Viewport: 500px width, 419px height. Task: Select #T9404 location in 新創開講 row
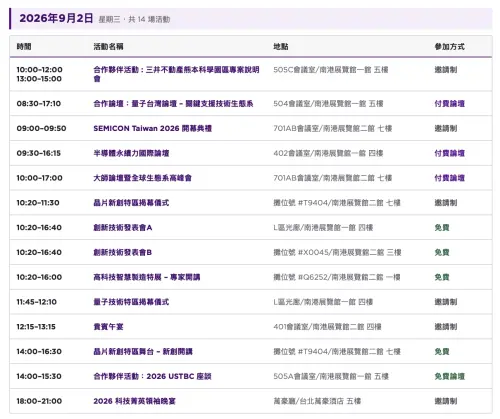[x=337, y=351]
